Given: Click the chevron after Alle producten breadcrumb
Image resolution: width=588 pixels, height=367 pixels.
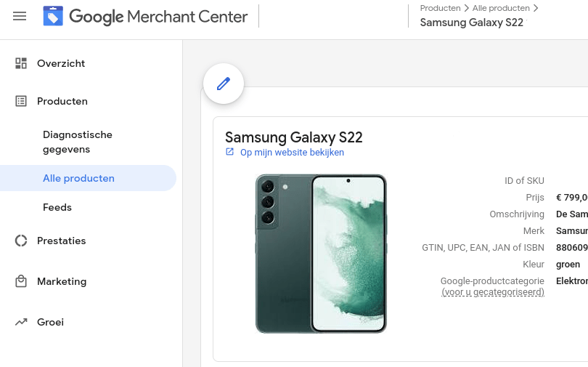Looking at the screenshot, I should click(536, 8).
